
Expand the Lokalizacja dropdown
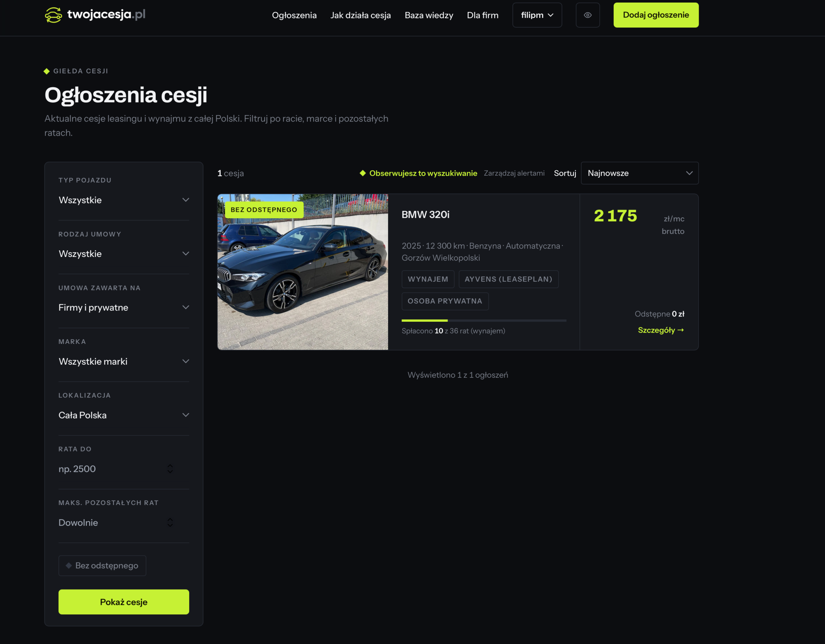(123, 415)
